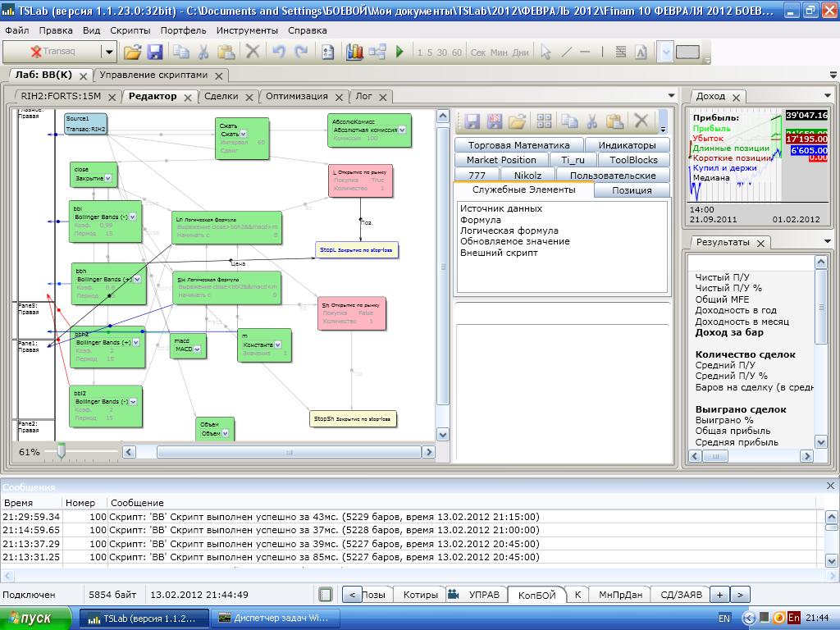Click the open folder icon in main toolbar
The image size is (840, 630).
coord(132,52)
